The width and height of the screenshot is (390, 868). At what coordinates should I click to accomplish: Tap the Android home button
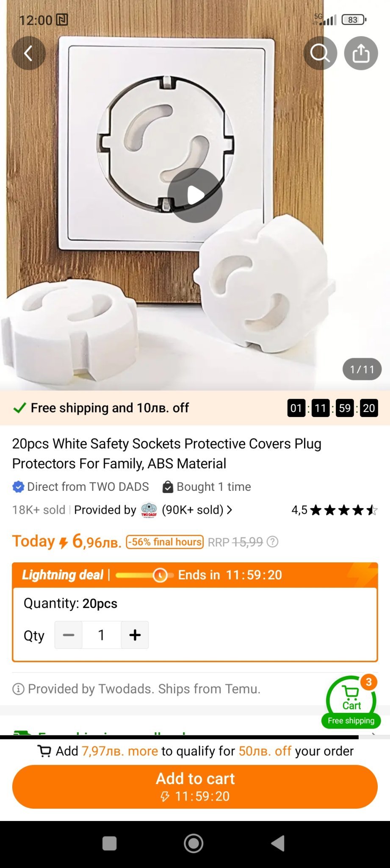[x=194, y=843]
